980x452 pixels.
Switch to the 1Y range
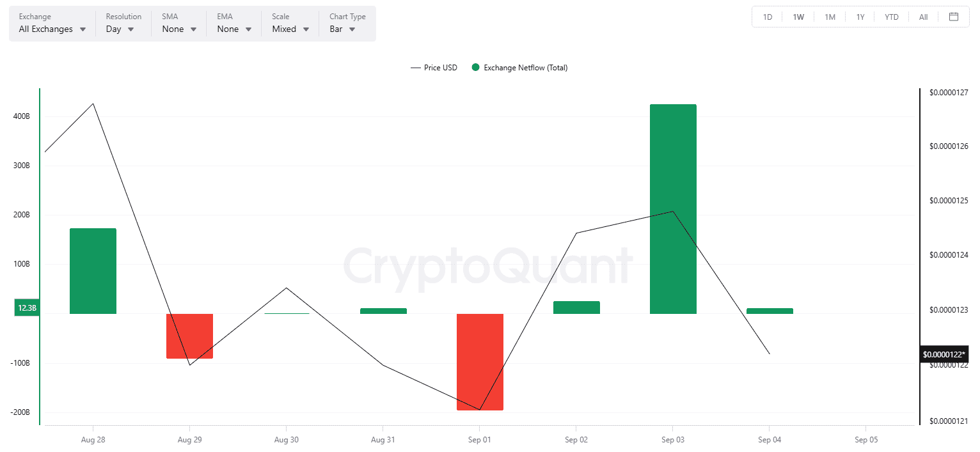[x=860, y=17]
